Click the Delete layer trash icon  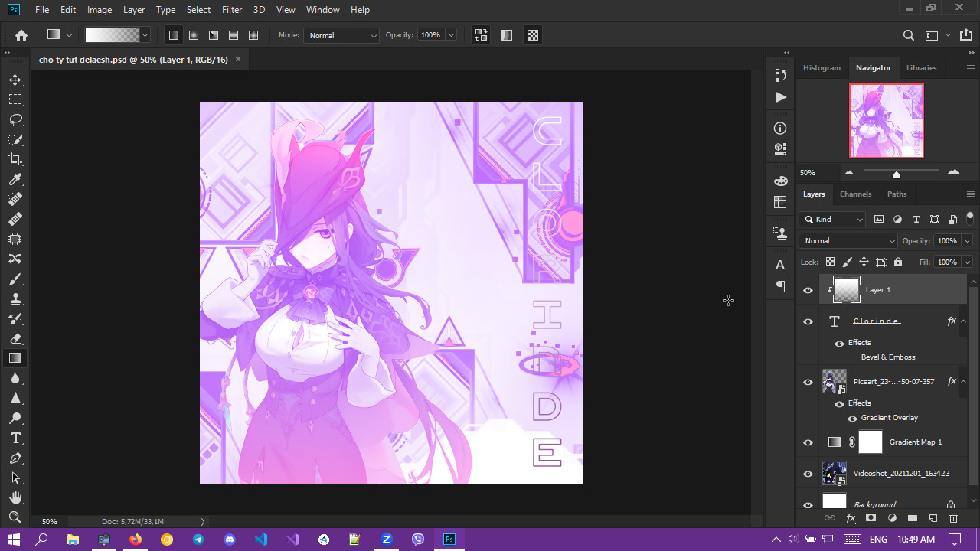coord(953,518)
